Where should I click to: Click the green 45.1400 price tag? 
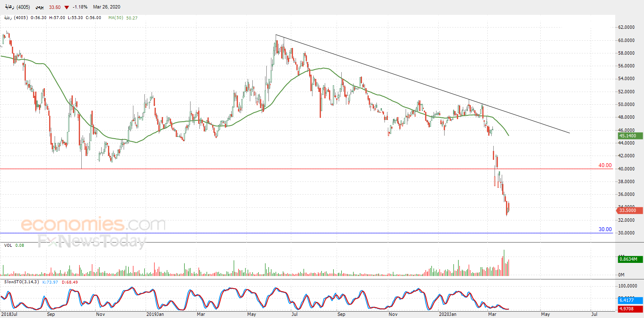pyautogui.click(x=630, y=136)
